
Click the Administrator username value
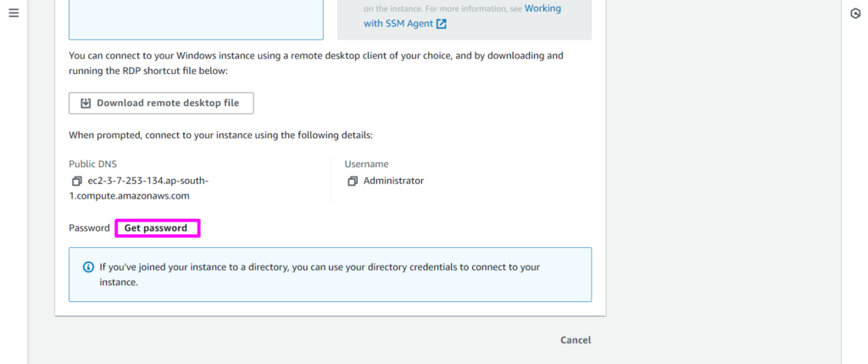[393, 181]
